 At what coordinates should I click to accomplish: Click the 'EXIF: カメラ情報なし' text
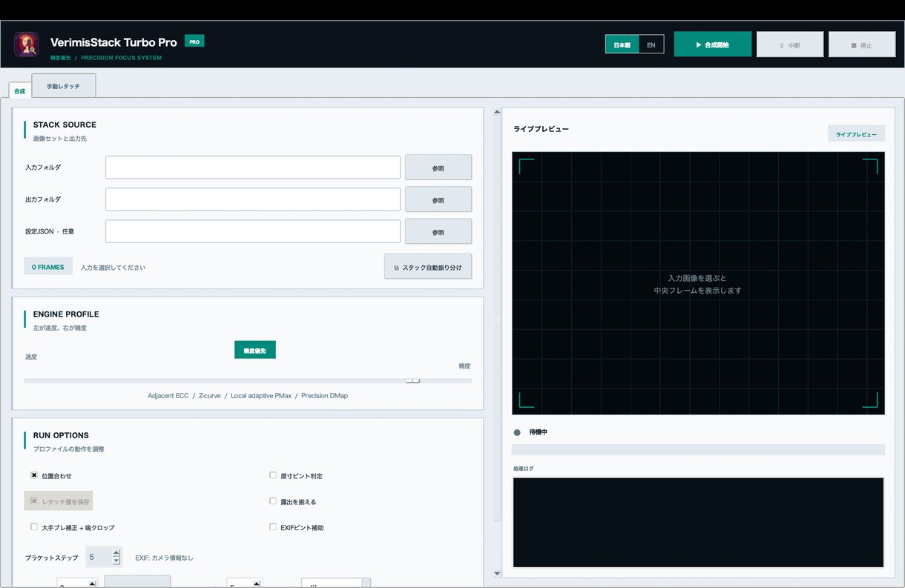[164, 558]
